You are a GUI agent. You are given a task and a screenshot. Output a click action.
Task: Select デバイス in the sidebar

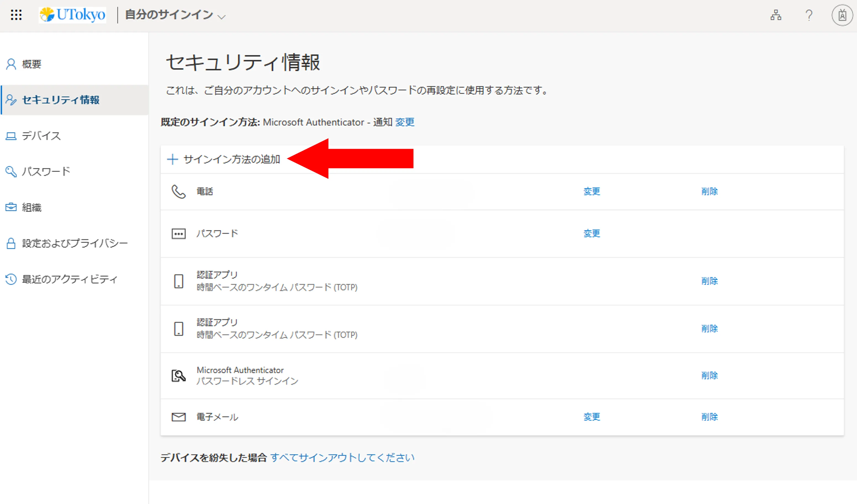(41, 136)
